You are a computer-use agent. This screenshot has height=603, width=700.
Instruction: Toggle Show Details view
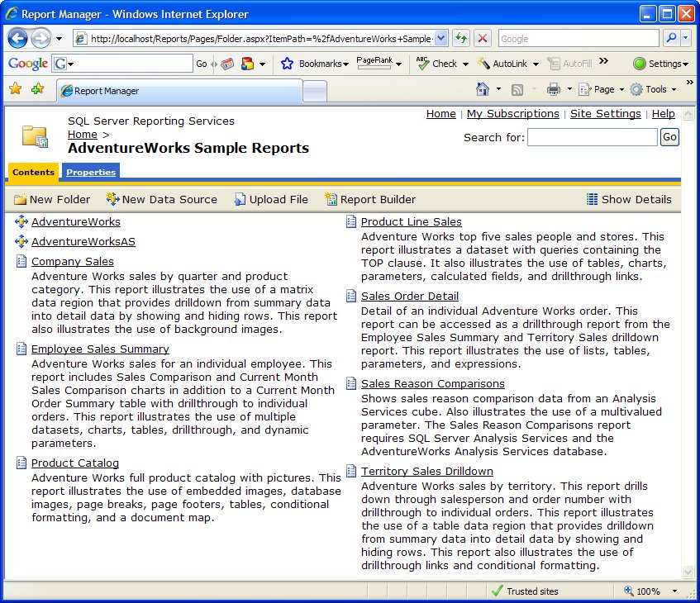[x=628, y=199]
